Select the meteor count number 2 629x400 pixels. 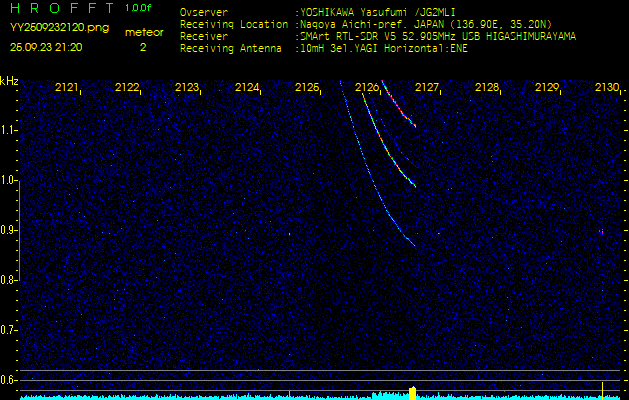142,47
